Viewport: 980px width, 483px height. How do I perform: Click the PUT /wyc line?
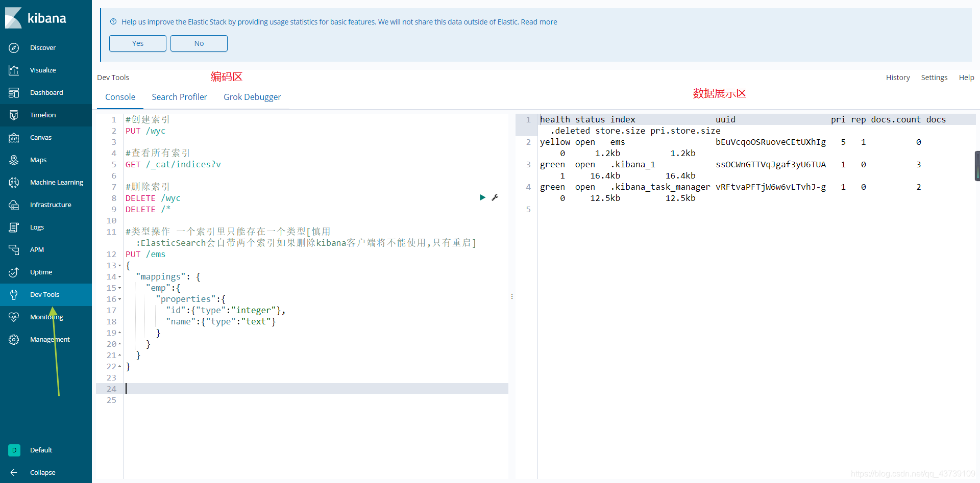[145, 131]
